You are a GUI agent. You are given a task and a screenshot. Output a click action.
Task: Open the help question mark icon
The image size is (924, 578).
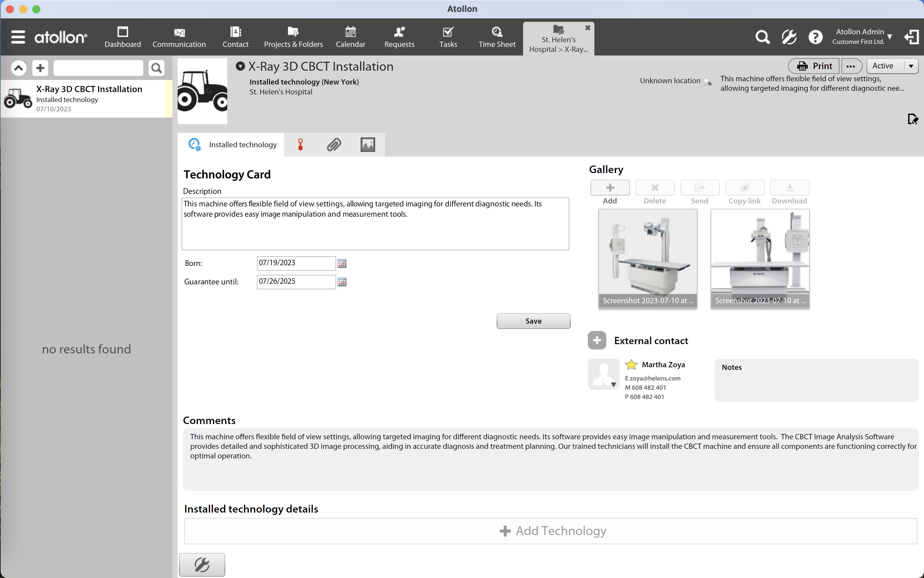coord(815,37)
